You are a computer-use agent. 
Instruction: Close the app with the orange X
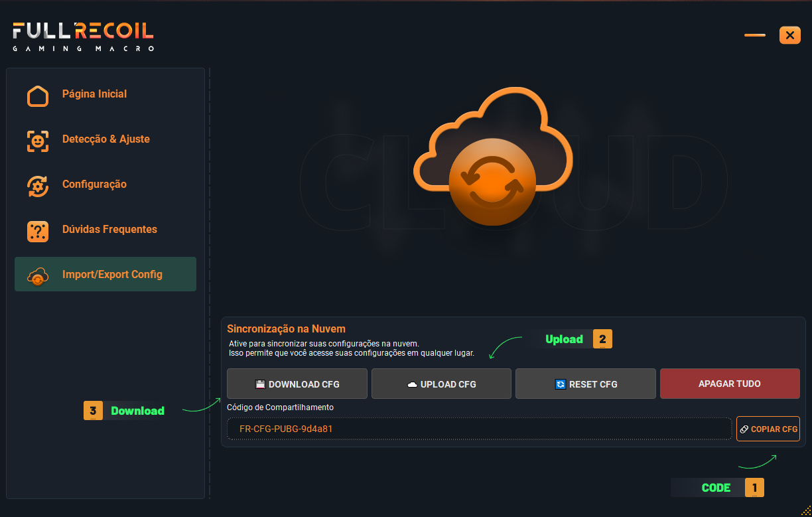[790, 35]
